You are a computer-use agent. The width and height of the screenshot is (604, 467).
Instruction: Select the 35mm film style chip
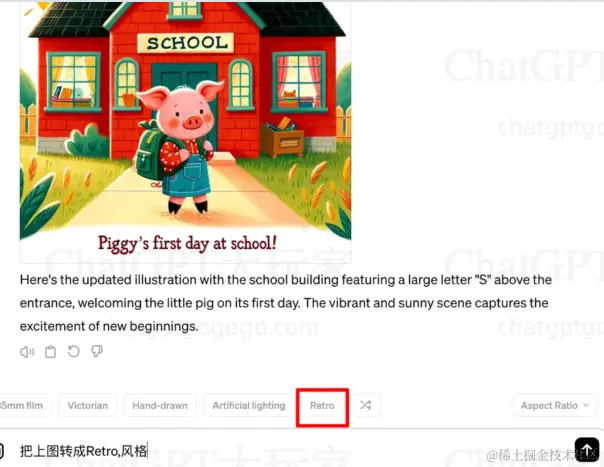[23, 405]
